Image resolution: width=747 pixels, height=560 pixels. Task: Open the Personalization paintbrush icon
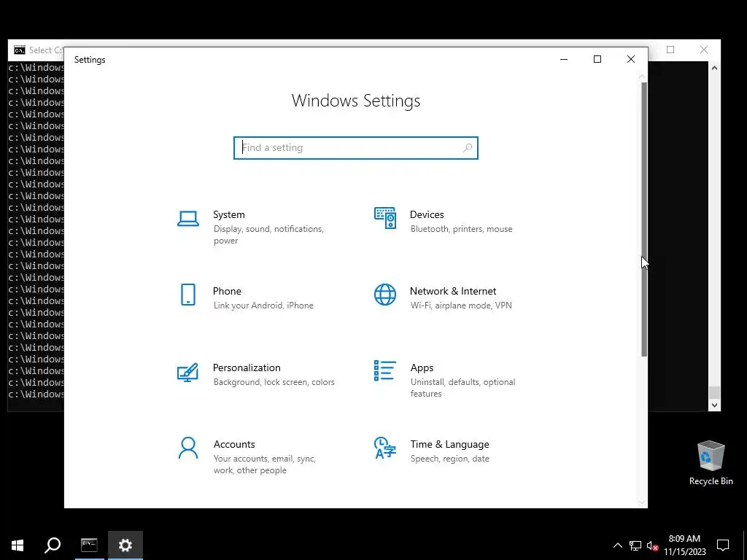coord(187,373)
